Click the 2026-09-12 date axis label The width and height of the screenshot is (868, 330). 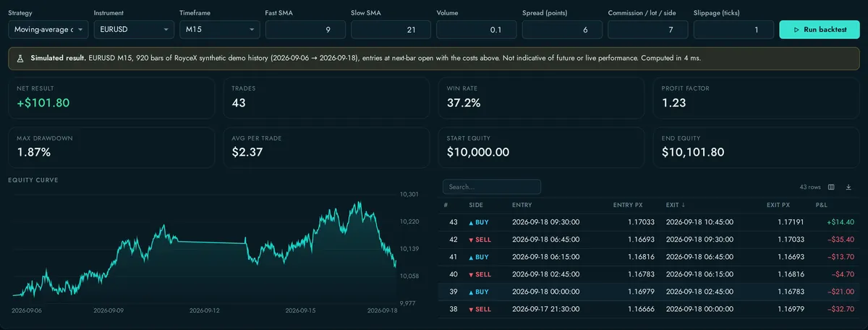tap(205, 310)
